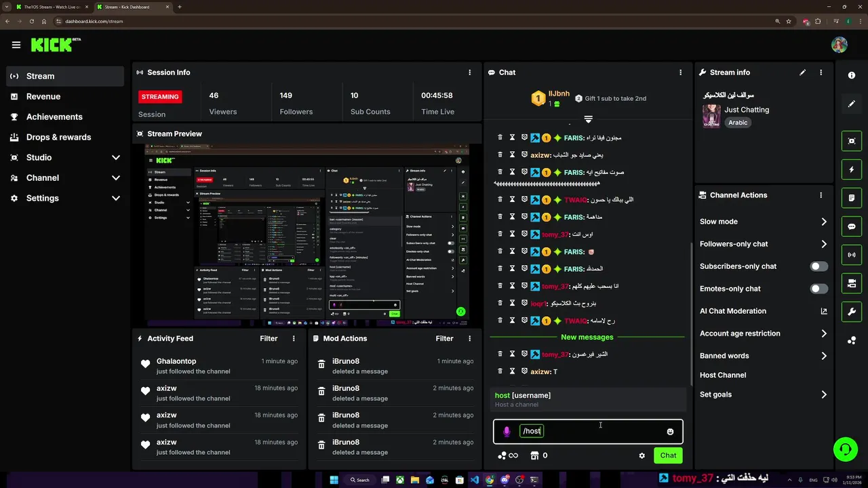Open Chrome icon in Windows taskbar
This screenshot has height=488, width=868.
pyautogui.click(x=490, y=480)
